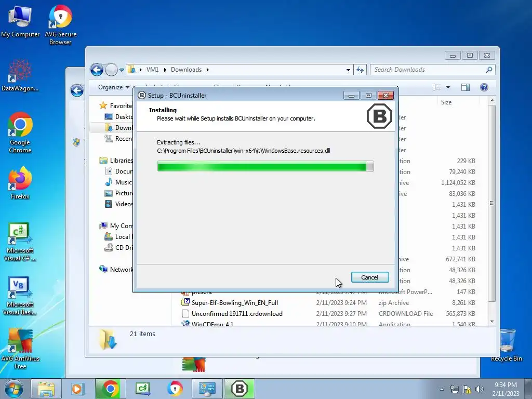Open the Action Center flag icon
The image size is (532, 399).
tap(467, 389)
